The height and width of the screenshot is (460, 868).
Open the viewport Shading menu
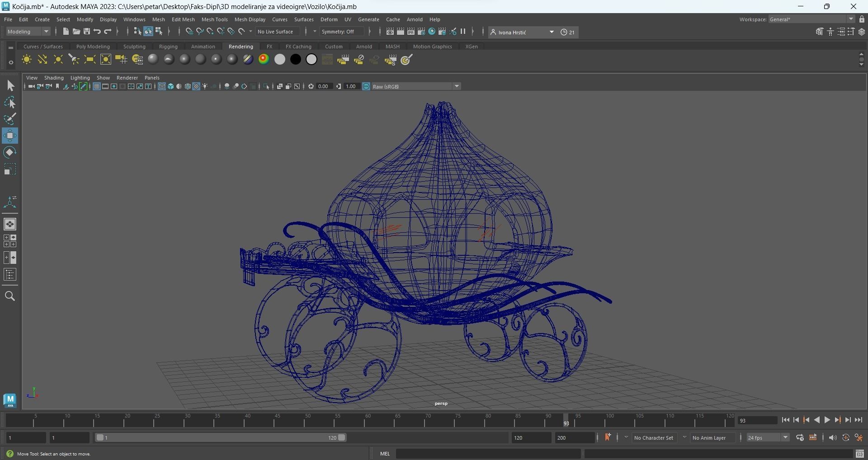(x=54, y=78)
